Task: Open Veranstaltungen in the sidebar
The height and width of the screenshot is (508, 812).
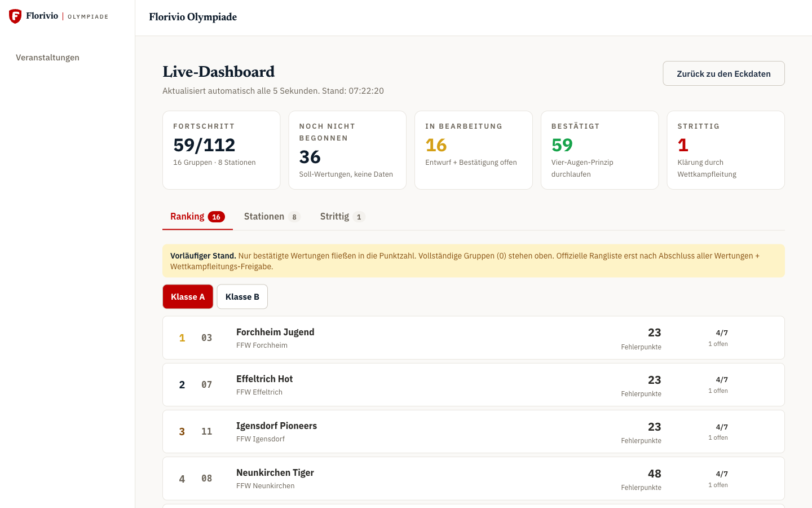Action: pyautogui.click(x=47, y=58)
